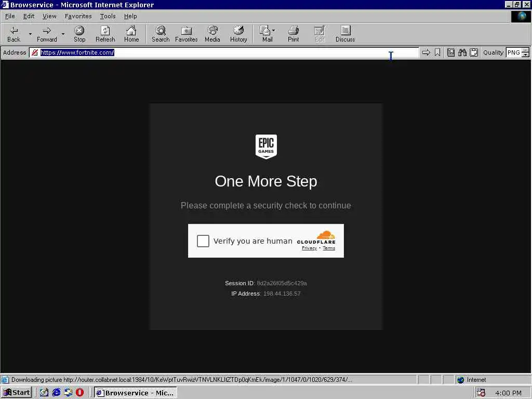Screen dimensions: 532x399
Task: Launch Internet Explorer from quick launch
Action: click(x=56, y=393)
